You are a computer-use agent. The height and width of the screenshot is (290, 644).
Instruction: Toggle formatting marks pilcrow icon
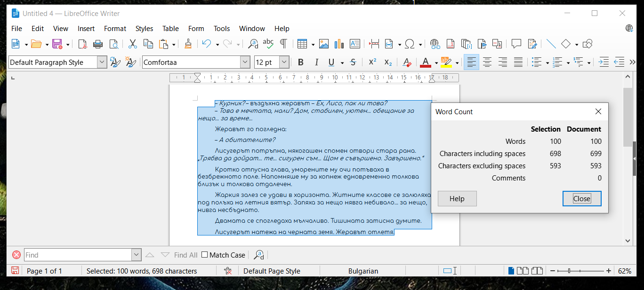tap(283, 44)
